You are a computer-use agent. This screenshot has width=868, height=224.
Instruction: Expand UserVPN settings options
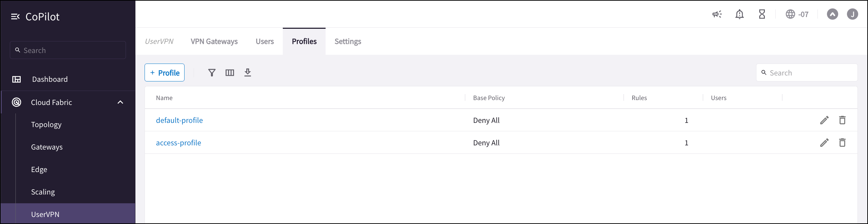coord(45,214)
